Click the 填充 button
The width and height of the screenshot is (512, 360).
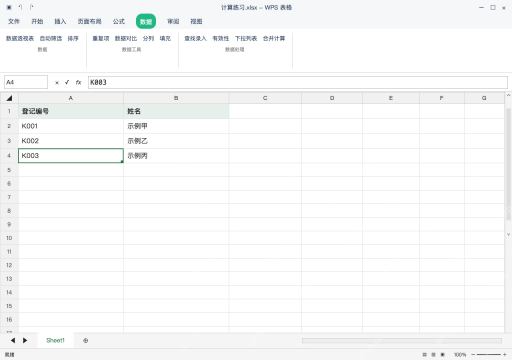165,39
